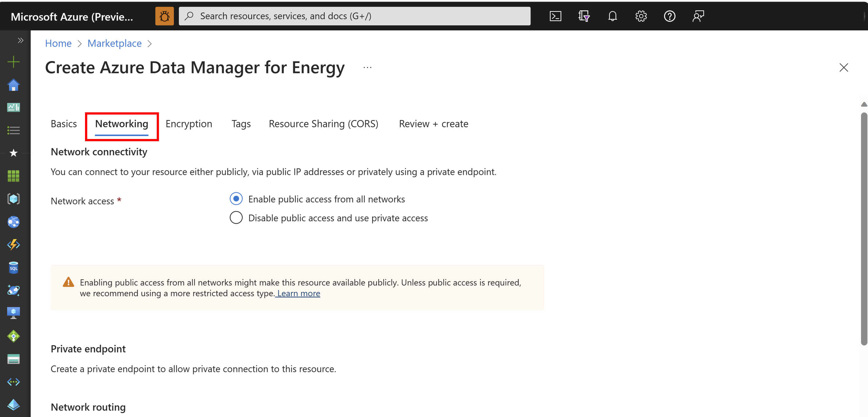The width and height of the screenshot is (868, 417).
Task: Switch to the Review + create tab
Action: click(433, 124)
